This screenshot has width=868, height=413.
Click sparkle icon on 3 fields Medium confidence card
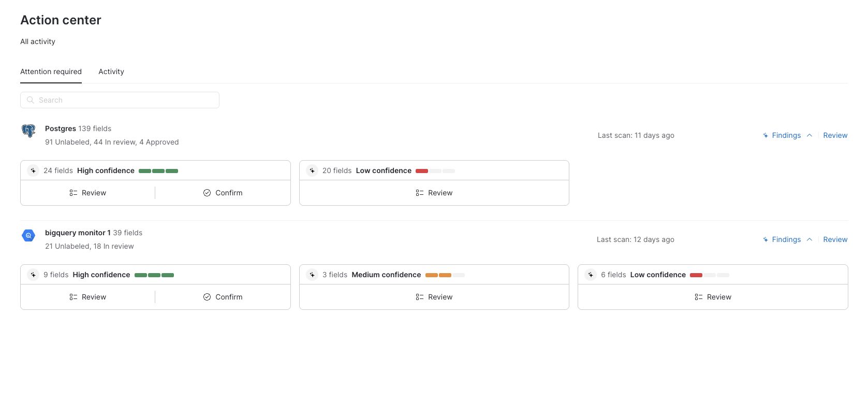click(x=312, y=275)
